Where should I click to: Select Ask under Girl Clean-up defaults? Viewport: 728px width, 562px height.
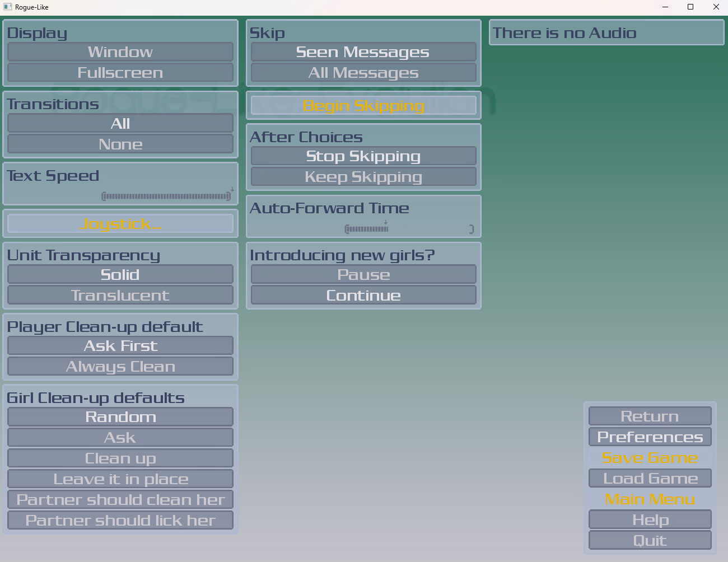pyautogui.click(x=120, y=438)
